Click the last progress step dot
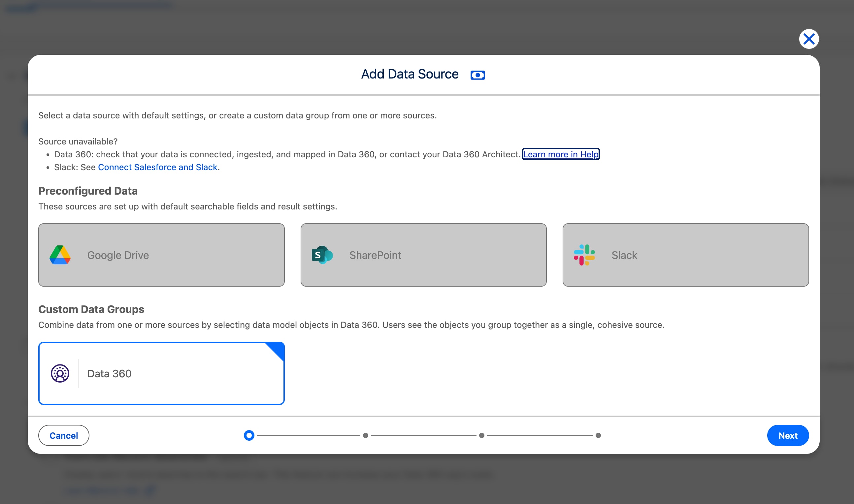This screenshot has height=504, width=854. tap(598, 435)
